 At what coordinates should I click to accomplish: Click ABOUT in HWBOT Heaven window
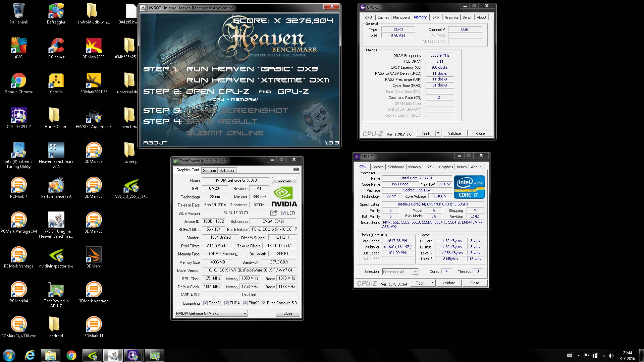tap(155, 143)
